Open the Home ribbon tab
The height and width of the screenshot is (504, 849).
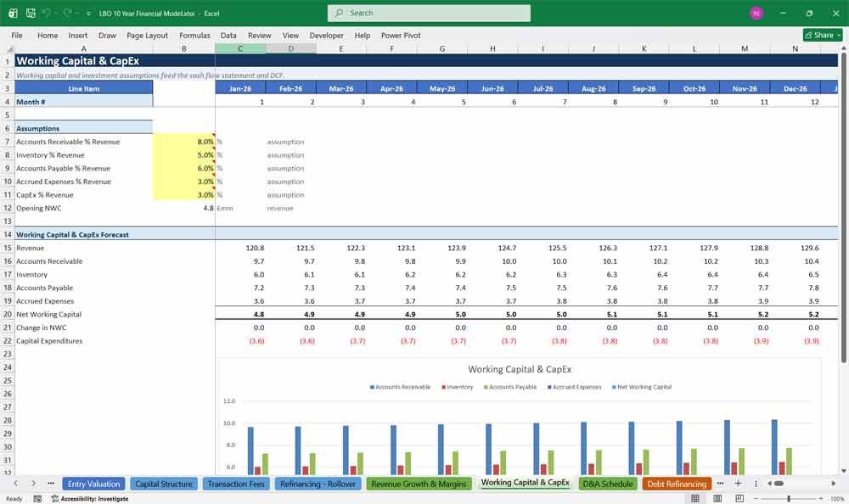[48, 35]
